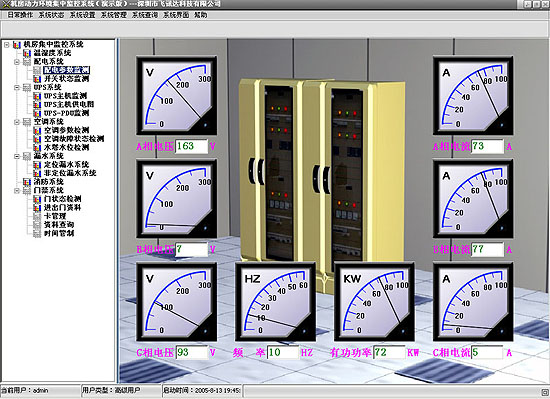
Task: Click the UPS主机监测 tree item icon
Action: pyautogui.click(x=37, y=96)
